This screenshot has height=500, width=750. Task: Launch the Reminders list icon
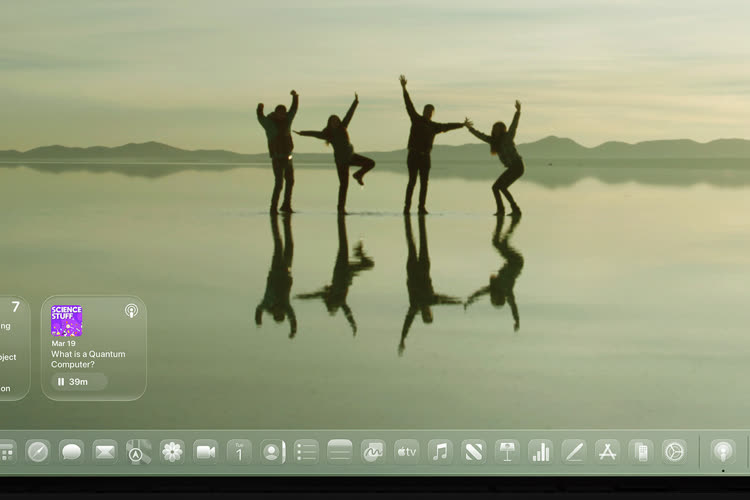306,452
